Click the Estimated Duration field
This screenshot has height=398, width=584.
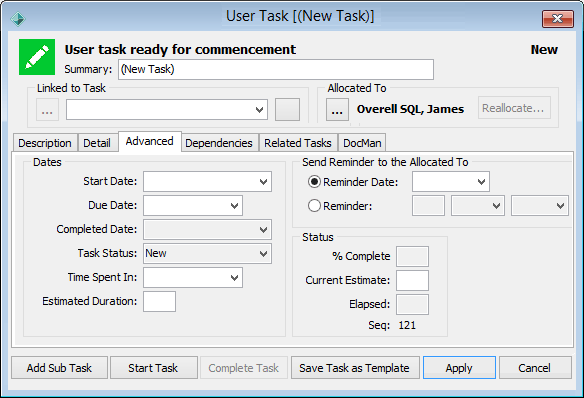click(159, 302)
